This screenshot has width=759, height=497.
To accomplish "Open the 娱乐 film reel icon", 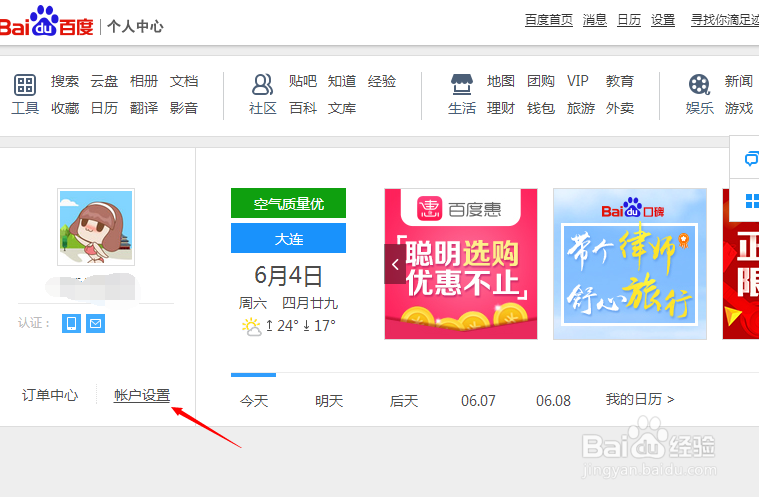I will point(699,85).
